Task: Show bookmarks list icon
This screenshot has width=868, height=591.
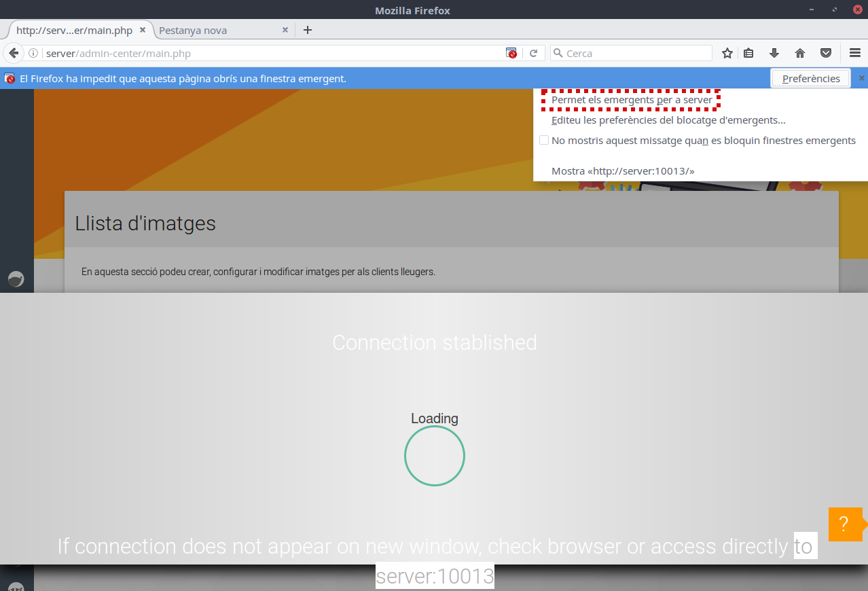Action: 748,53
